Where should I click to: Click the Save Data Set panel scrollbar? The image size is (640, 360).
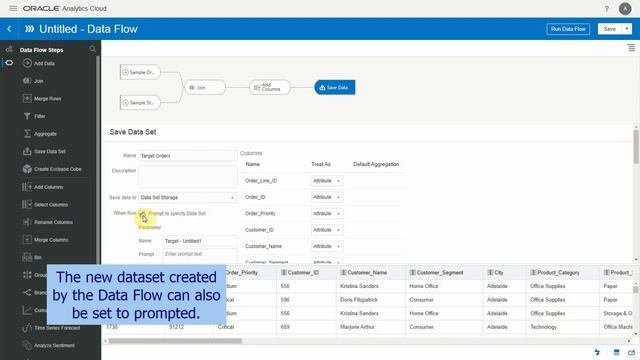(x=636, y=147)
